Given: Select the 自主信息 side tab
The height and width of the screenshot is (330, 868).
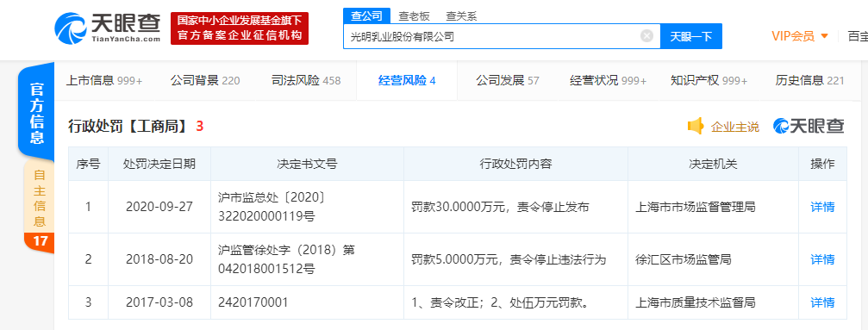Looking at the screenshot, I should (x=40, y=198).
